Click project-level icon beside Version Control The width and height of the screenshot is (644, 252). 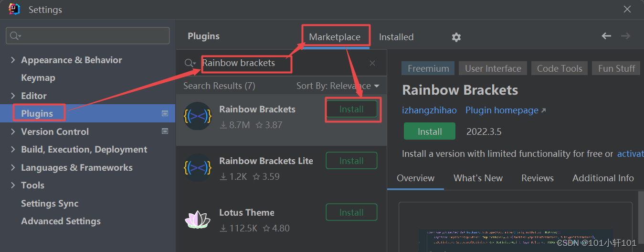(x=165, y=131)
